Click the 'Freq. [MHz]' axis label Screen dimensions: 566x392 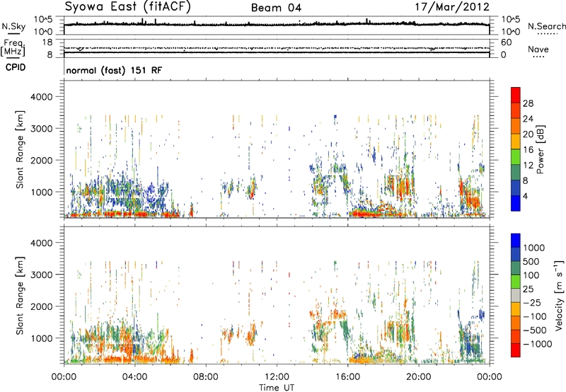[13, 47]
